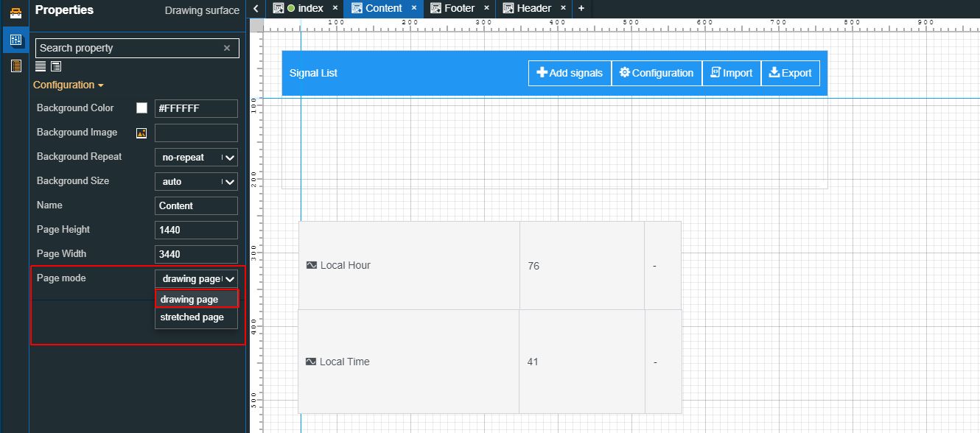The height and width of the screenshot is (433, 980).
Task: Click the Name field showing Content
Action: pos(196,205)
